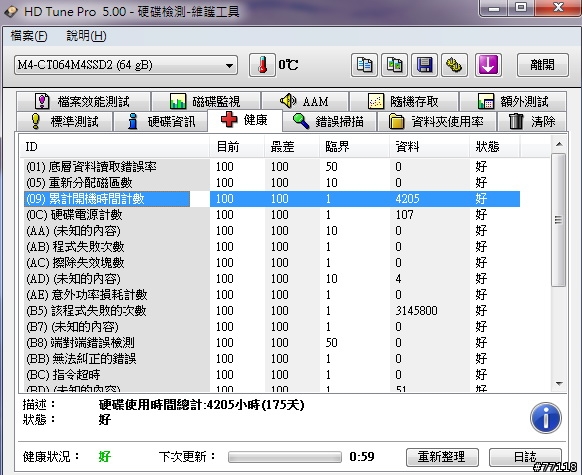
Task: Switch to the 錯誤掃描 tab
Action: click(329, 121)
